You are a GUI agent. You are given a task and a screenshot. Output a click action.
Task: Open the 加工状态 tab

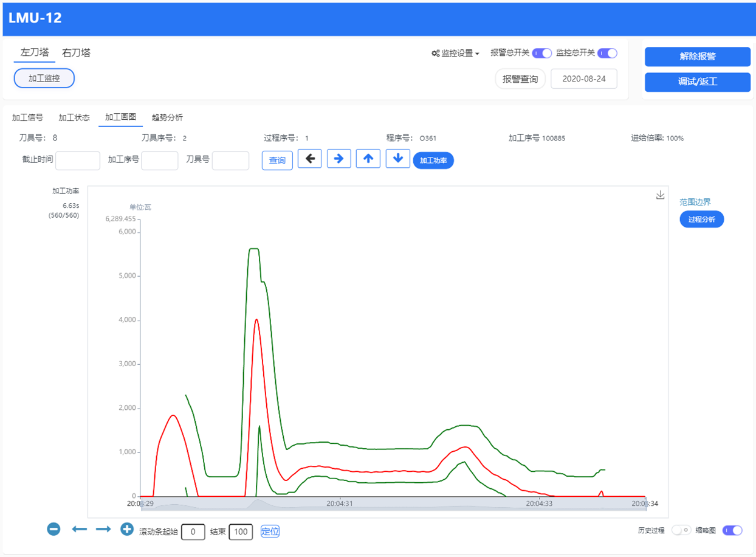74,117
